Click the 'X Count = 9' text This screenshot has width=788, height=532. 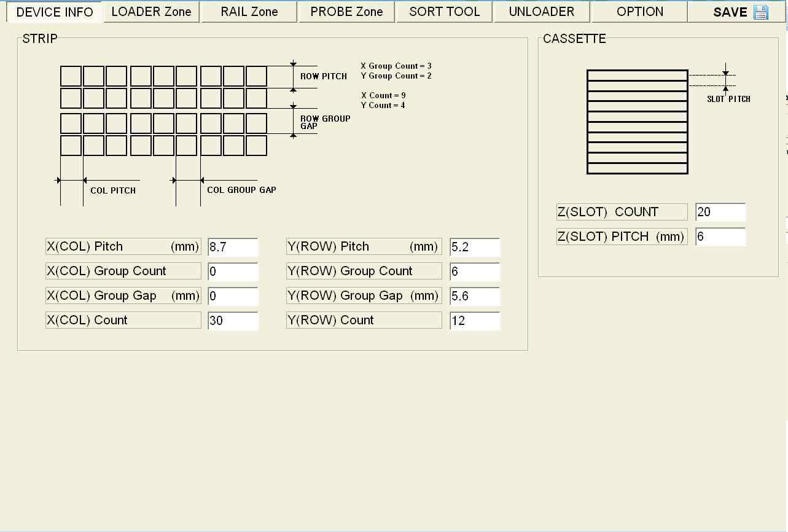coord(383,95)
